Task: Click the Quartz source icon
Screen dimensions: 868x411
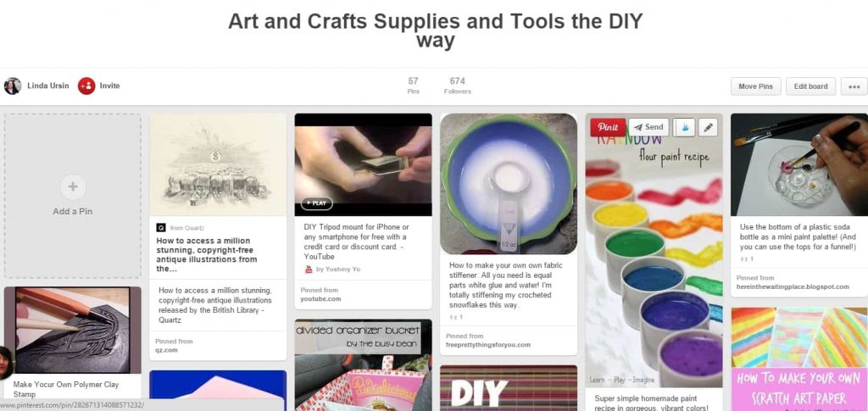Action: (161, 227)
